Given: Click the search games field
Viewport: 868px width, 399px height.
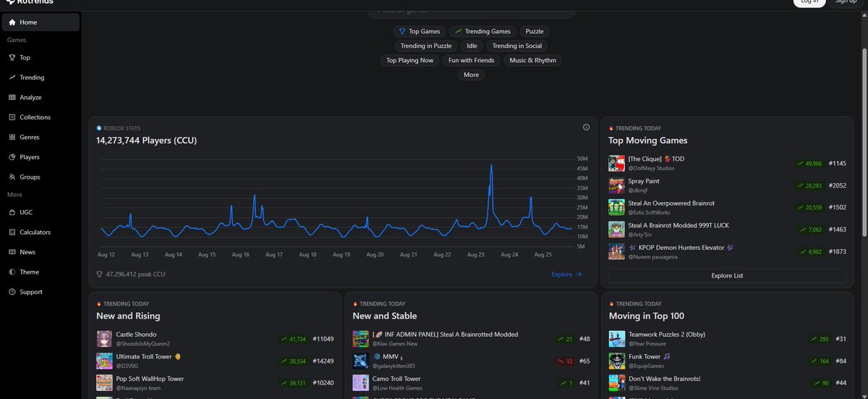Looking at the screenshot, I should 472,10.
